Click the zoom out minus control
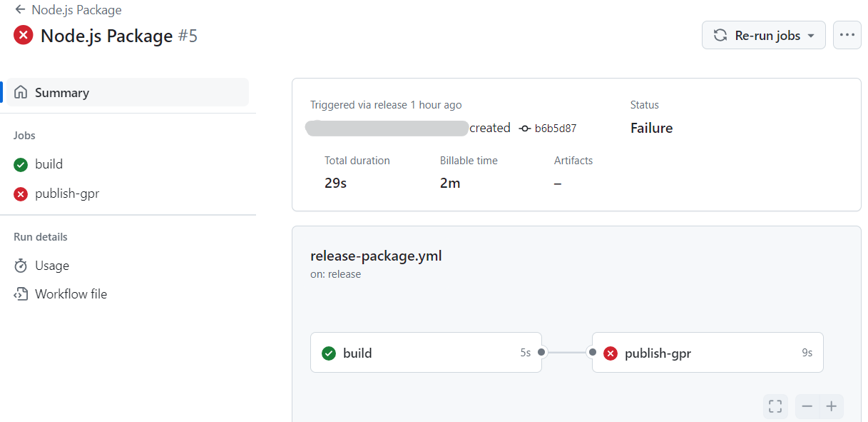Screen dimensions: 868x422 807,406
